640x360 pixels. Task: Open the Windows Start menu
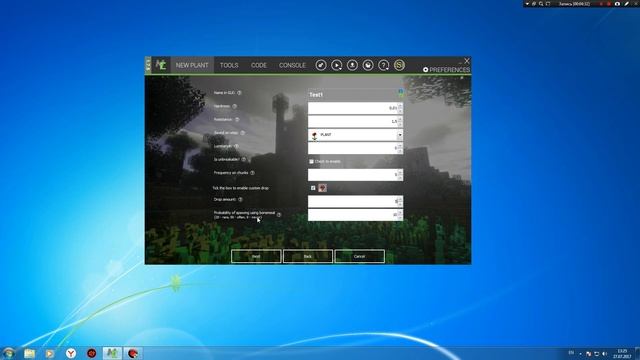pos(9,353)
